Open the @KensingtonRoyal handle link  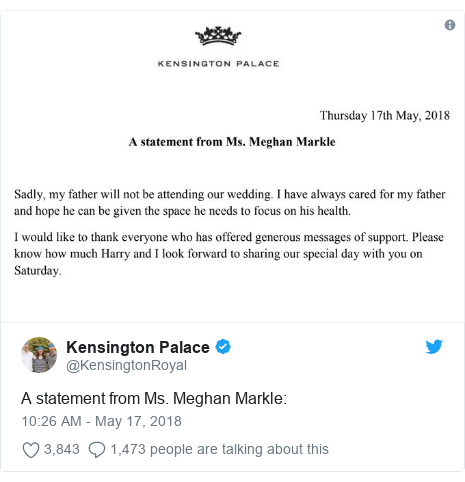coord(127,365)
